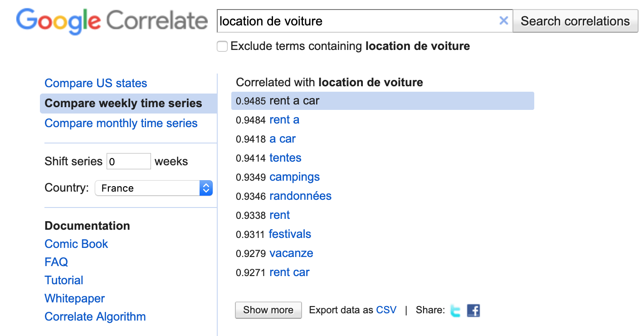Clear search field with X icon

tap(503, 20)
